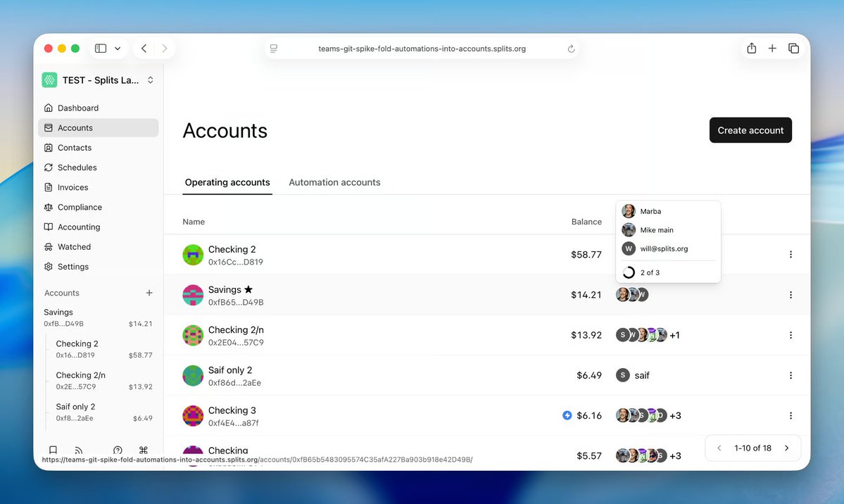The width and height of the screenshot is (844, 504).
Task: Click the docs book icon in sidebar footer
Action: (53, 450)
